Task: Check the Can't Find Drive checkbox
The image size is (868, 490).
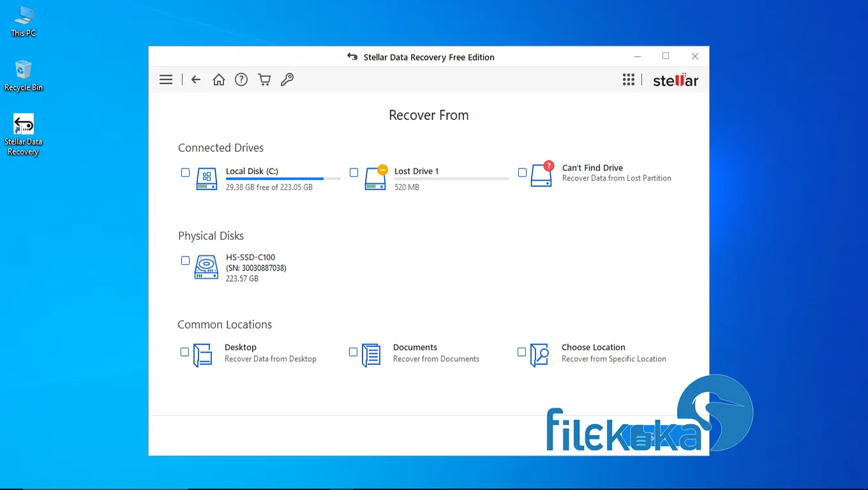Action: pos(522,172)
